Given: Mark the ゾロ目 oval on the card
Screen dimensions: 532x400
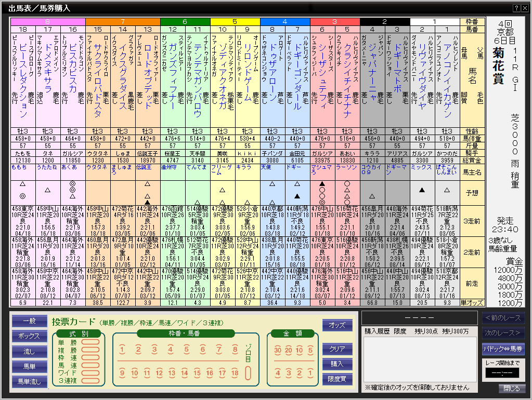Looking at the screenshot, I should 248,373.
